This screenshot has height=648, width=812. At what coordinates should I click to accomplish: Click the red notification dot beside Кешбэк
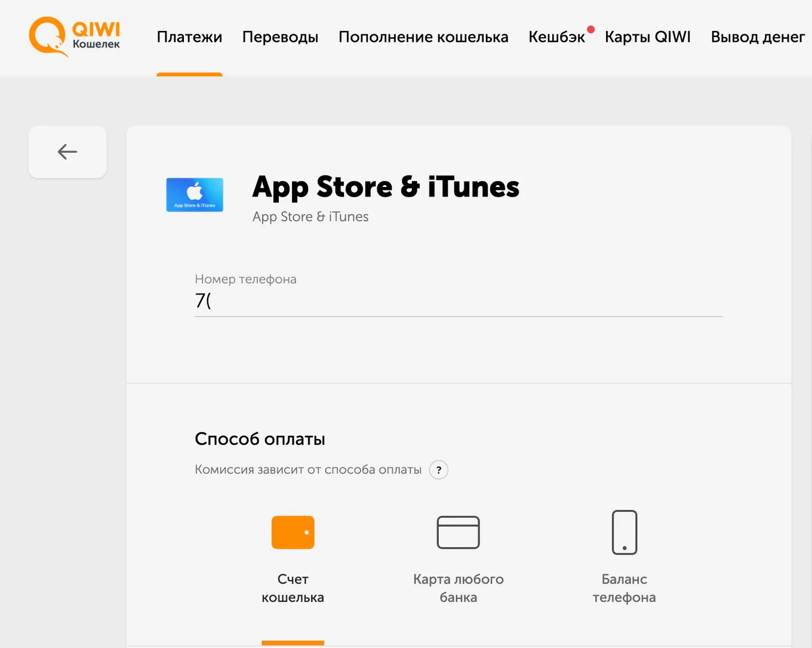tap(590, 29)
